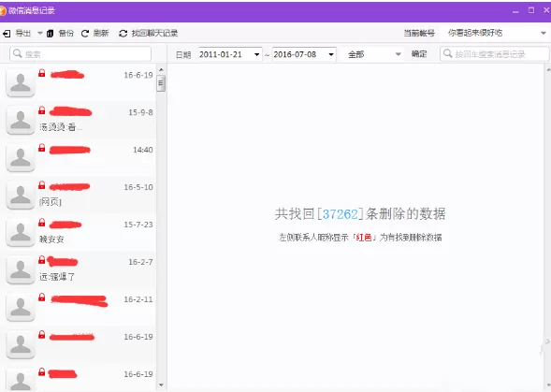Click the 确定 confirm button
Image resolution: width=551 pixels, height=392 pixels.
(419, 53)
